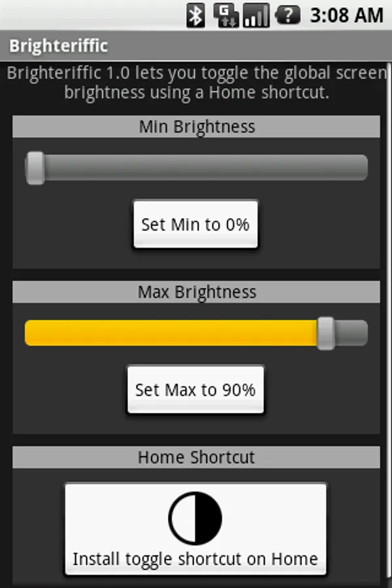392x588 pixels.
Task: Click the yellow filled Max Brightness track
Action: [x=170, y=333]
